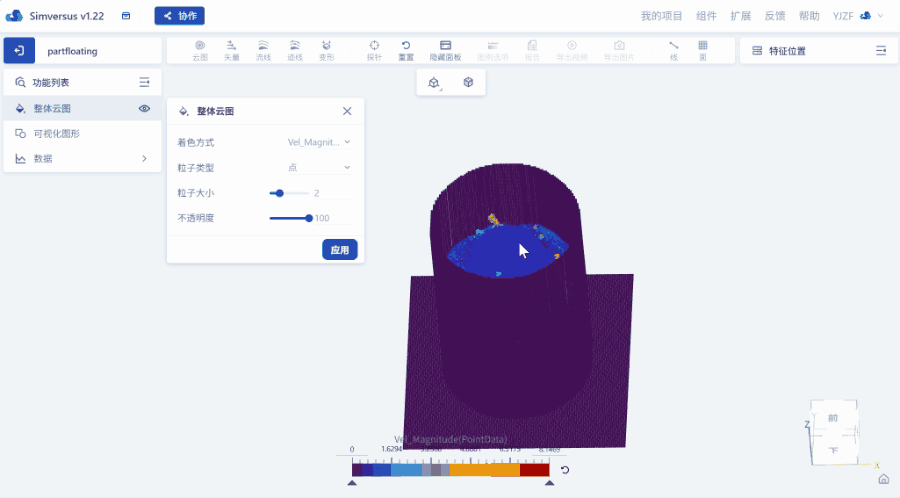Click the archive icon beside Simversus v1.22
The height and width of the screenshot is (498, 900).
pyautogui.click(x=126, y=16)
